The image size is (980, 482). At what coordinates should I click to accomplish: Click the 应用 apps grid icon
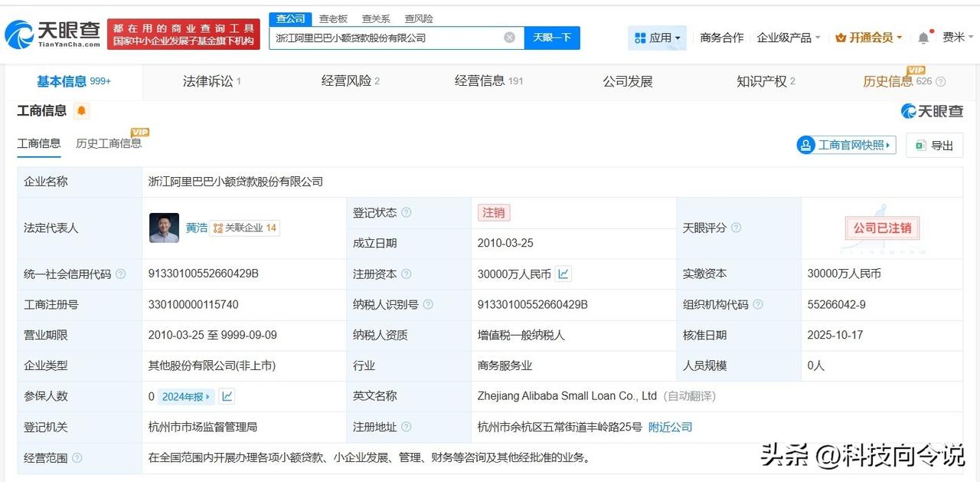[640, 37]
